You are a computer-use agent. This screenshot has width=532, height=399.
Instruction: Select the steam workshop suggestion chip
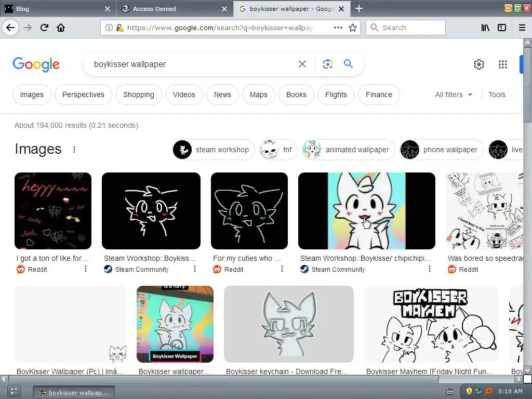pyautogui.click(x=214, y=150)
